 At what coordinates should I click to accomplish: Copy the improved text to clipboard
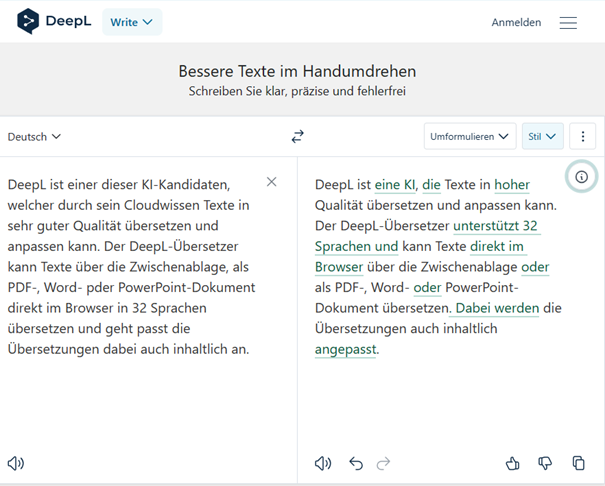(x=578, y=463)
